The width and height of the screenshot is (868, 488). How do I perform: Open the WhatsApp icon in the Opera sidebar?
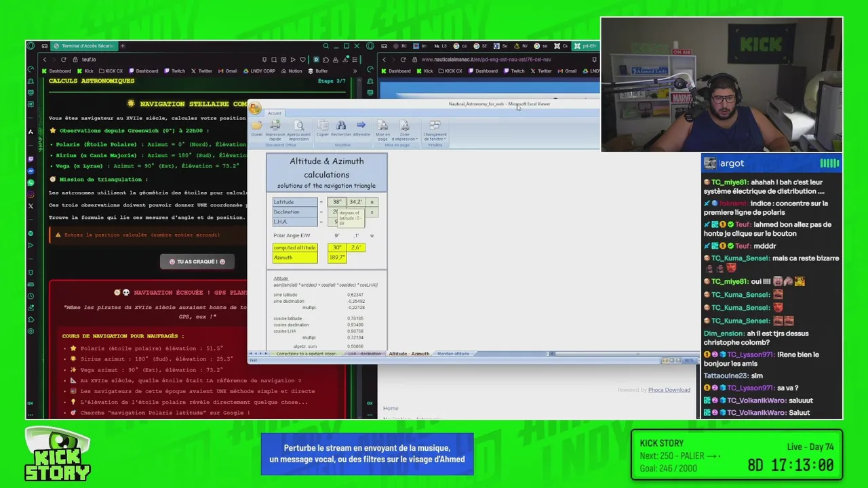click(x=31, y=182)
